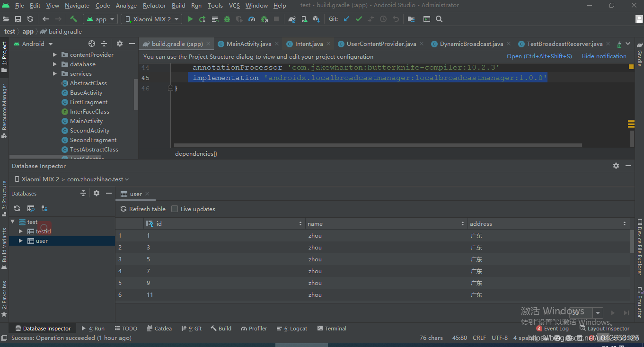Open the Terminal tool window button

click(332, 328)
